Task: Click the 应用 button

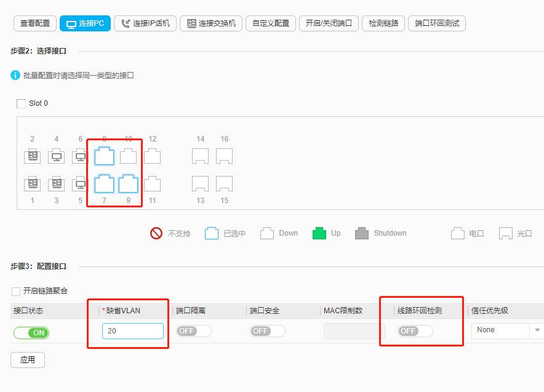Action: pos(28,360)
